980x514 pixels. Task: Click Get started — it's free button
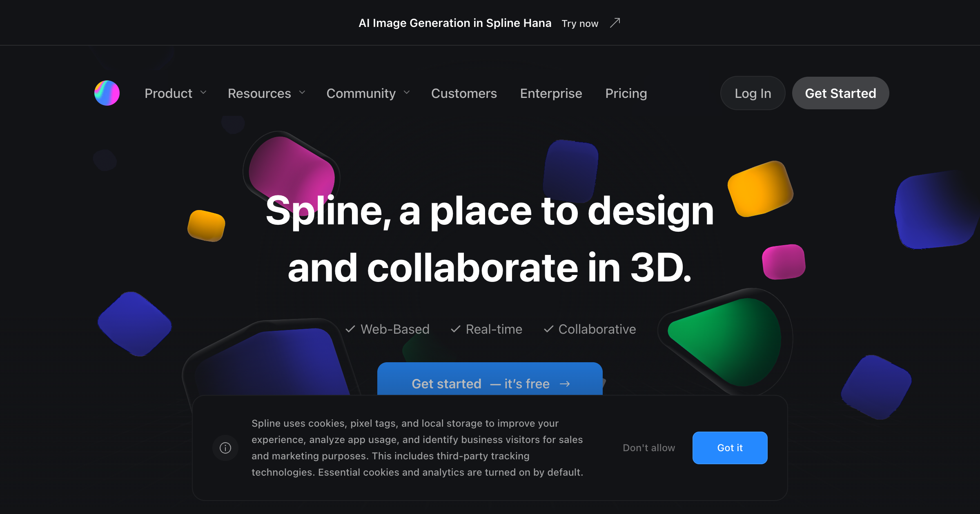pos(490,379)
